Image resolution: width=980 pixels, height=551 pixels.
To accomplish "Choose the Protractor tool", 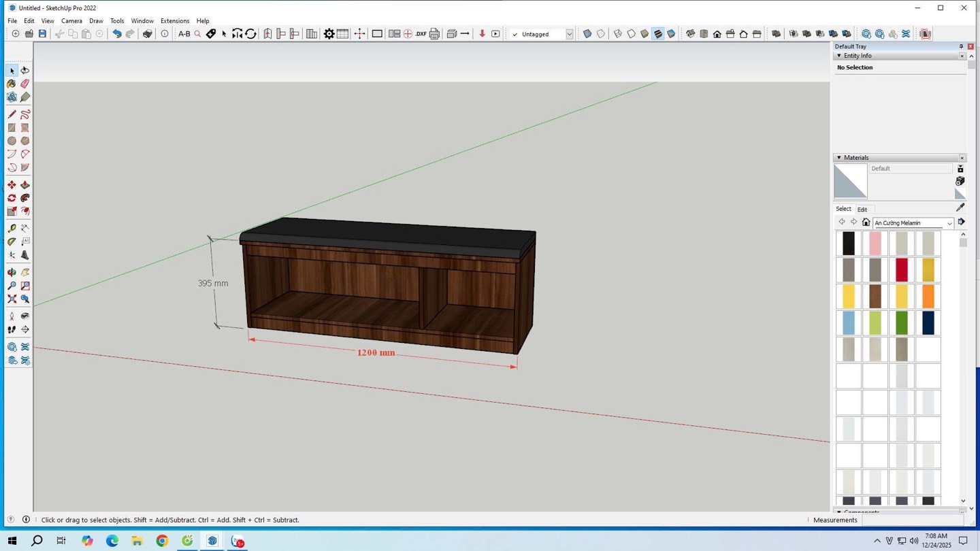I will 12,241.
